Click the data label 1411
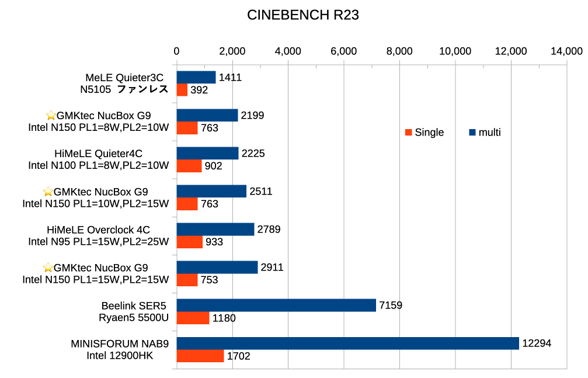The height and width of the screenshot is (378, 588). [x=230, y=77]
